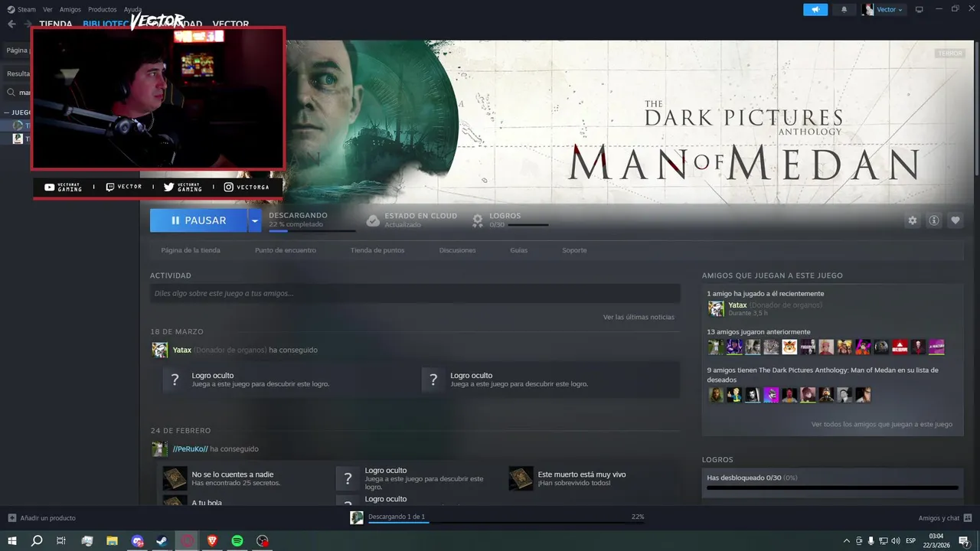Open Task View in taskbar
This screenshot has width=980, height=551.
pos(61,541)
